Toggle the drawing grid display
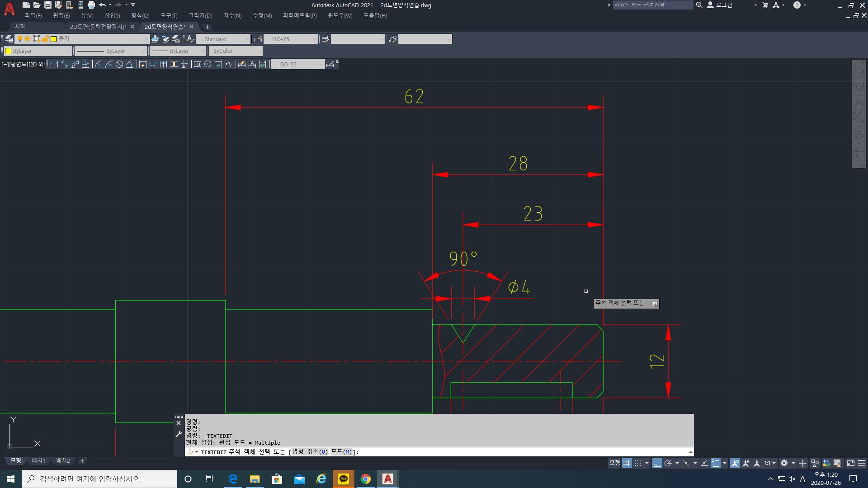 pyautogui.click(x=627, y=463)
